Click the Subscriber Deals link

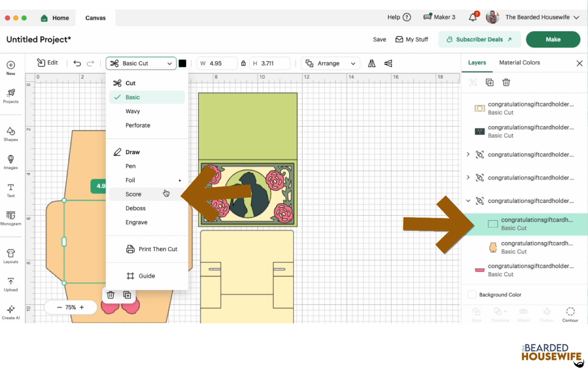(x=479, y=39)
